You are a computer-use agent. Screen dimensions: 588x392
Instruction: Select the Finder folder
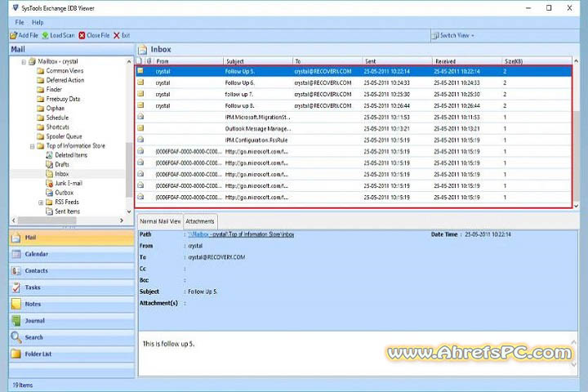54,89
